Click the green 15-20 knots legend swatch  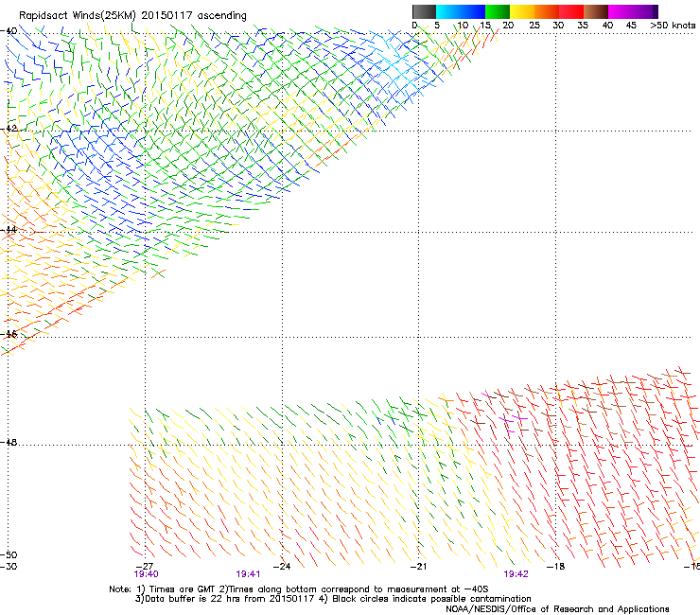pyautogui.click(x=498, y=11)
